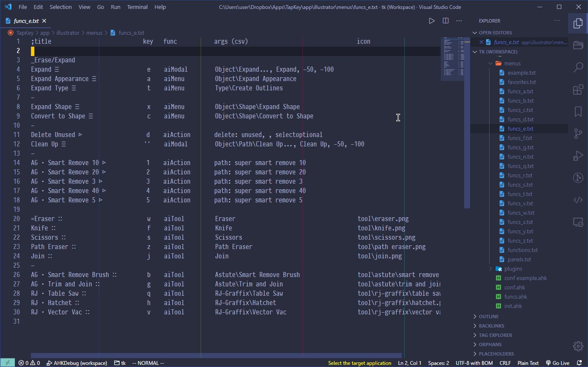Open the Project Manager folder icon in activity bar

click(577, 45)
